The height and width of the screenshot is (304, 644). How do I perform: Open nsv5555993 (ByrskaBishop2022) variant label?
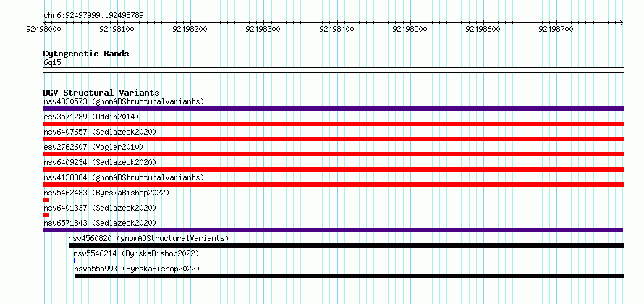pyautogui.click(x=137, y=269)
